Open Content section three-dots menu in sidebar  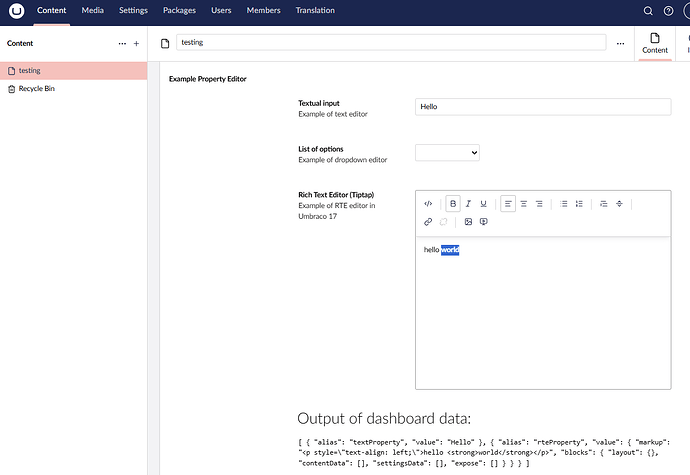pos(122,44)
